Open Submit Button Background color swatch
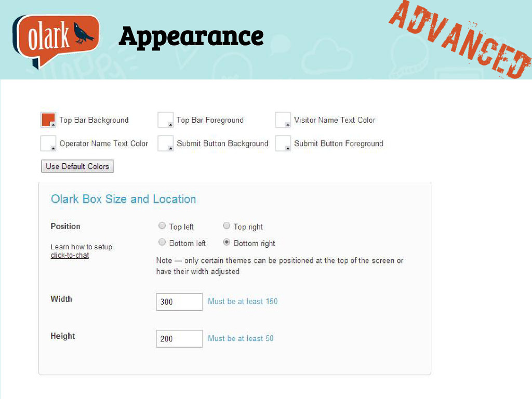The width and height of the screenshot is (532, 399). pyautogui.click(x=166, y=143)
